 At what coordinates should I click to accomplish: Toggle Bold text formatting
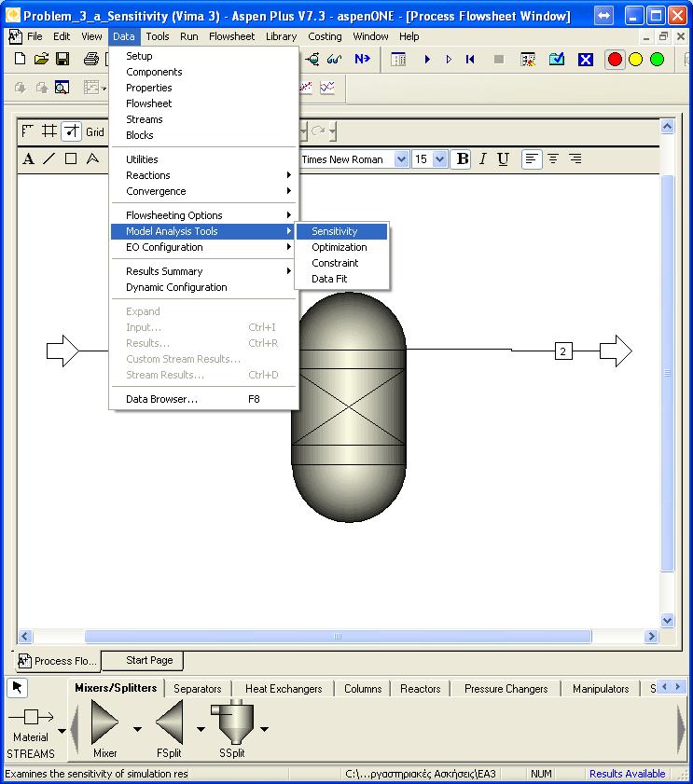[462, 159]
